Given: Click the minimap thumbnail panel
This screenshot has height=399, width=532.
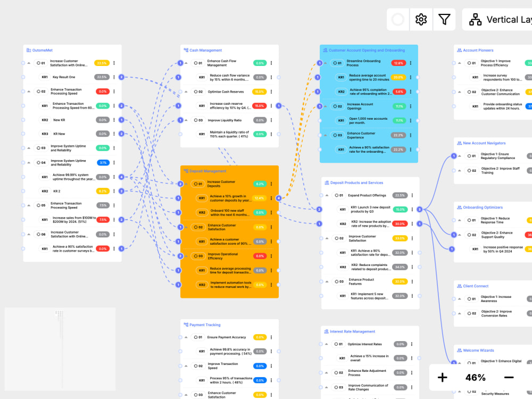Looking at the screenshot, I should [60, 349].
